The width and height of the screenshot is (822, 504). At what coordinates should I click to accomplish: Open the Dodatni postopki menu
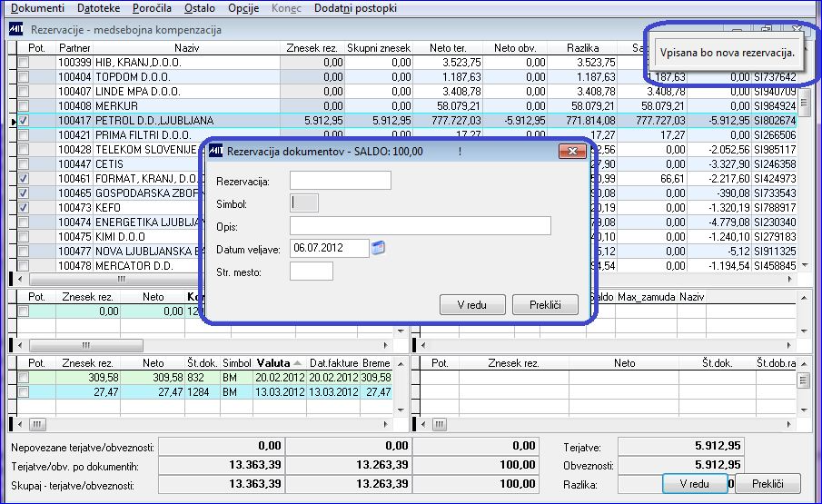[x=355, y=8]
